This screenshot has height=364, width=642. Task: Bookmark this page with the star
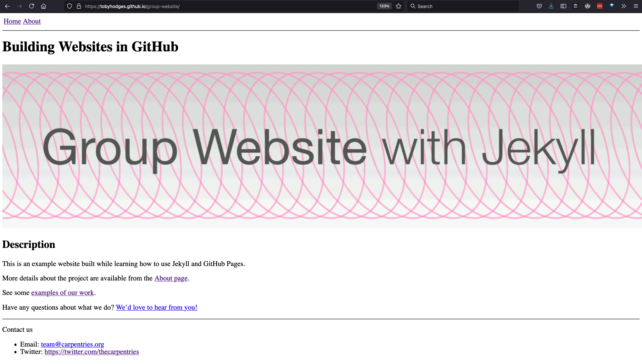pos(399,6)
